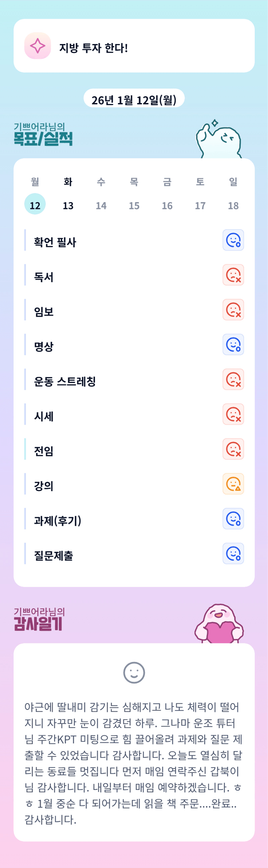
Task: Click the 26년 1월 12일(월) date pill
Action: click(x=134, y=99)
